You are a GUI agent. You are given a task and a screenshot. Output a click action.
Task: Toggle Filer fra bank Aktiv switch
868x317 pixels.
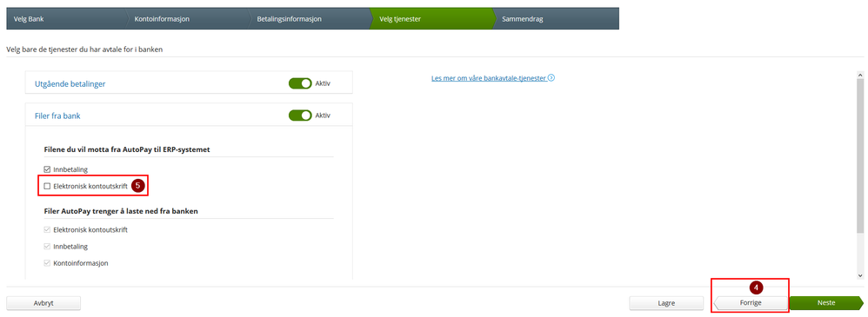click(x=300, y=116)
